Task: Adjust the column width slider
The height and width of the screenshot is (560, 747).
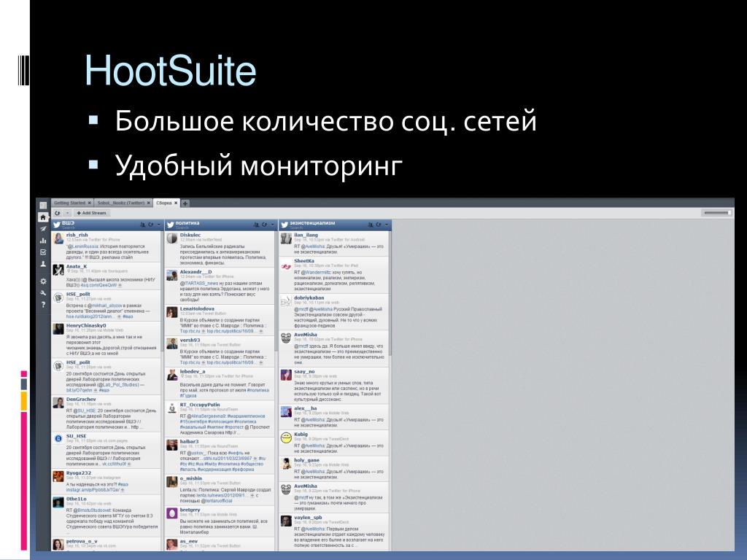Action: (716, 213)
